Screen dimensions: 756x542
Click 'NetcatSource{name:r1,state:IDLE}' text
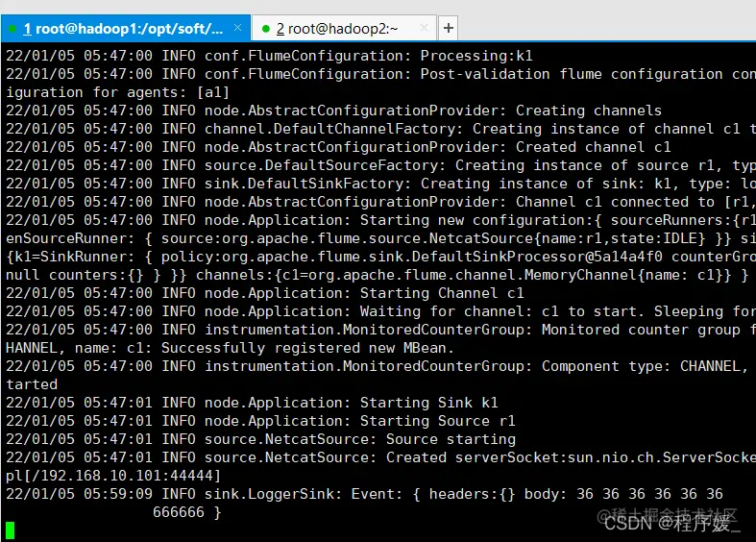pyautogui.click(x=567, y=238)
